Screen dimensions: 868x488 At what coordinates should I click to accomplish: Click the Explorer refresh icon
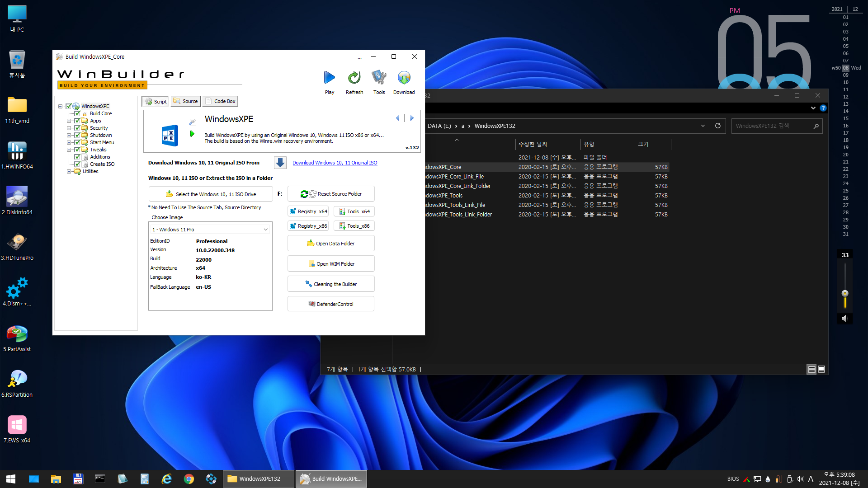(717, 126)
